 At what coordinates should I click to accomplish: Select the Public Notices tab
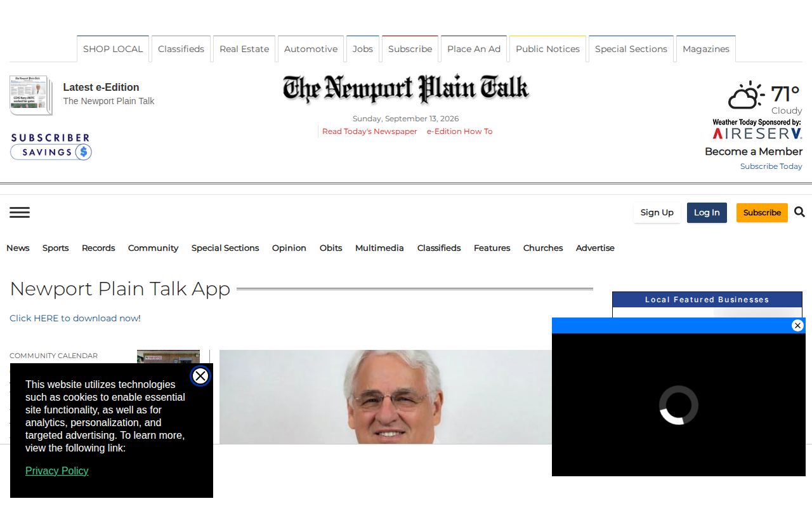(547, 49)
